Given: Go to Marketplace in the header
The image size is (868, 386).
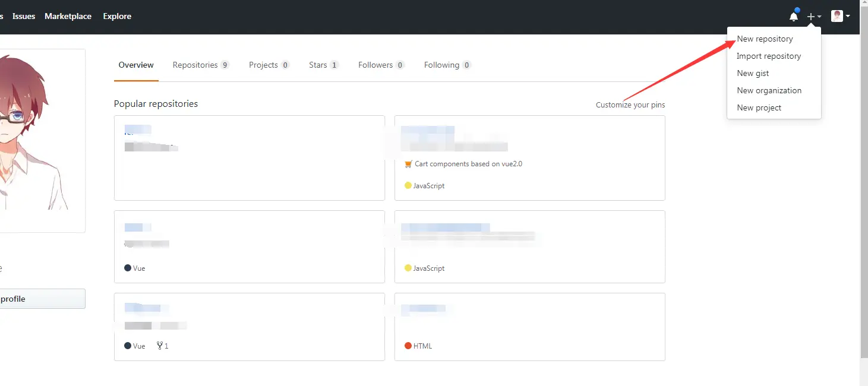Looking at the screenshot, I should [x=68, y=16].
